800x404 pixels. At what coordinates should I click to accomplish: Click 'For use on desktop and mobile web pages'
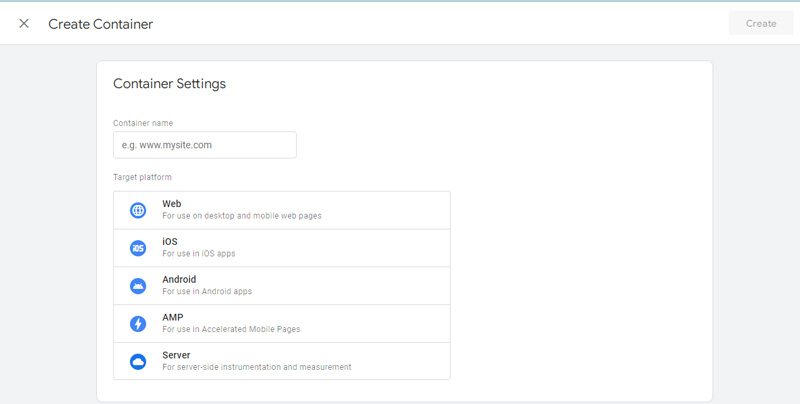(242, 216)
